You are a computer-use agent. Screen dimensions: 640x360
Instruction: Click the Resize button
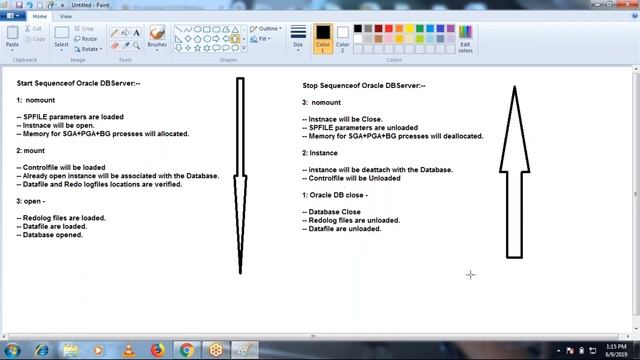86,39
